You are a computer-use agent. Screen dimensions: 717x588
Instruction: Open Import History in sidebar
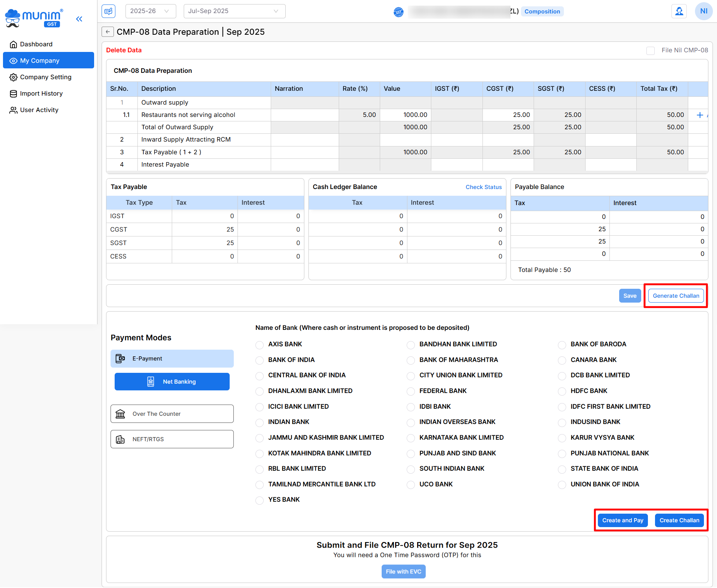click(x=41, y=93)
